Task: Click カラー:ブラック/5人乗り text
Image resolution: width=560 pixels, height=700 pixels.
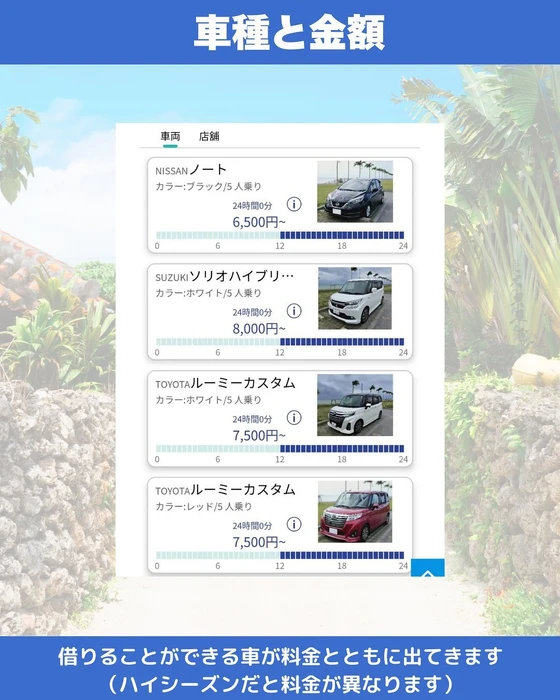Action: (208, 187)
